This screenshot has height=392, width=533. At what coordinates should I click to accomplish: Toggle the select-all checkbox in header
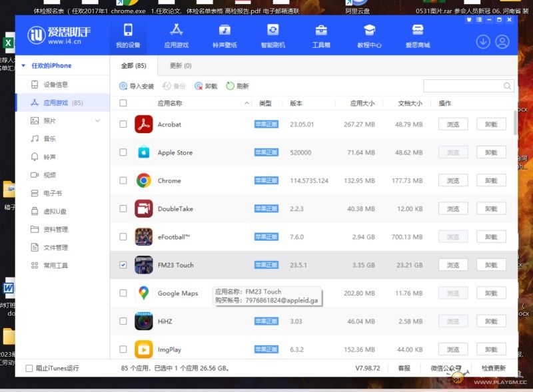123,103
